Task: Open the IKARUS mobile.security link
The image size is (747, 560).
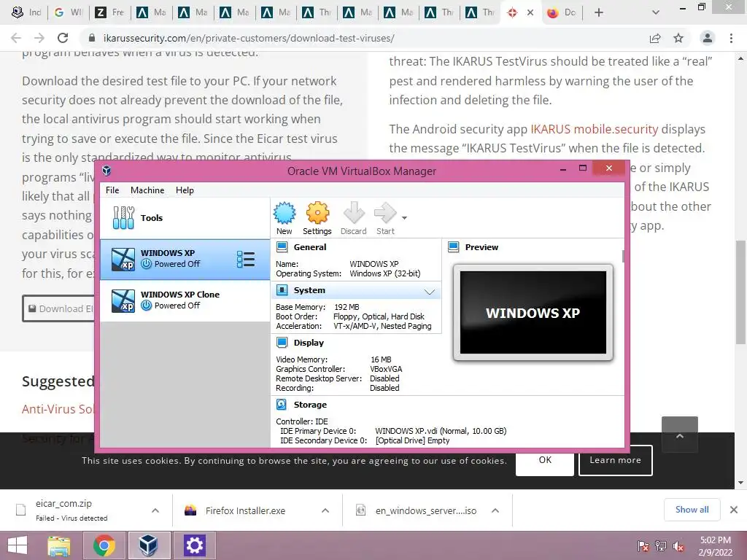Action: (x=594, y=129)
